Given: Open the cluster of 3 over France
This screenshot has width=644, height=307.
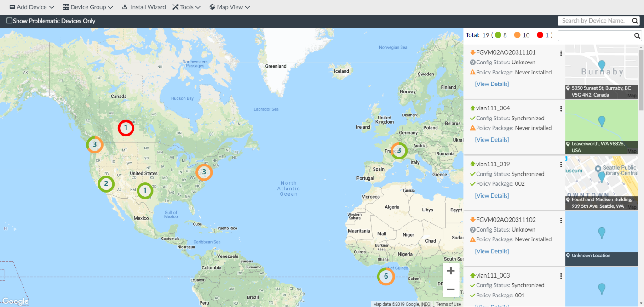Looking at the screenshot, I should click(399, 150).
